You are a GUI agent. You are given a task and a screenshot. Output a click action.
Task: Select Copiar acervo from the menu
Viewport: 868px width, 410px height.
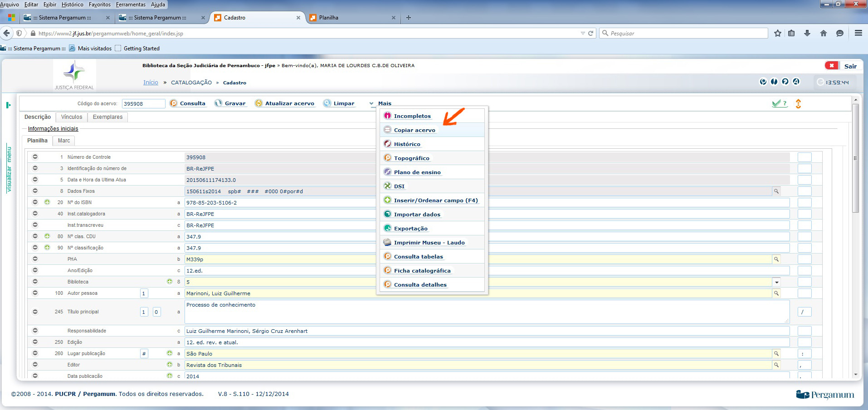414,130
